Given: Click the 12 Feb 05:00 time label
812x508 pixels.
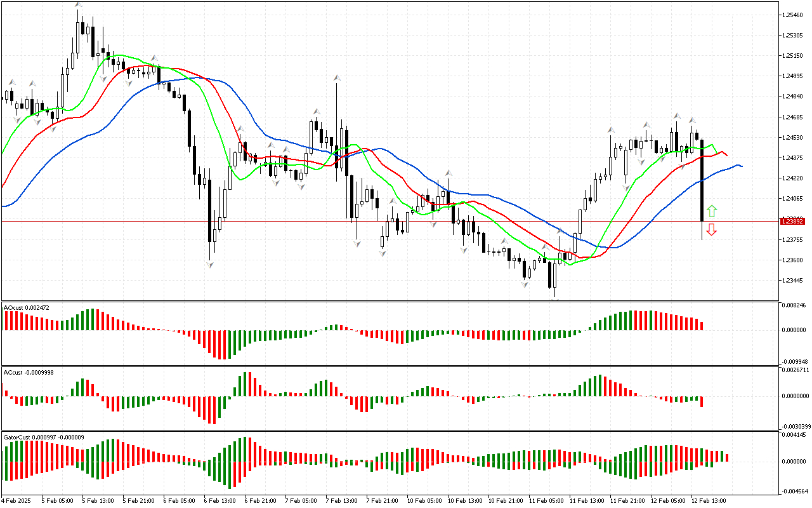Looking at the screenshot, I should click(668, 500).
